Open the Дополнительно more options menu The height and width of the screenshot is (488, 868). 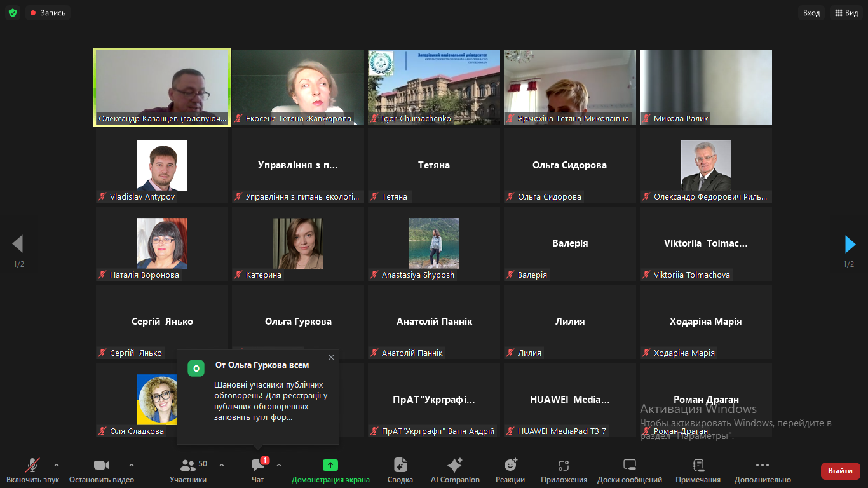tap(763, 471)
